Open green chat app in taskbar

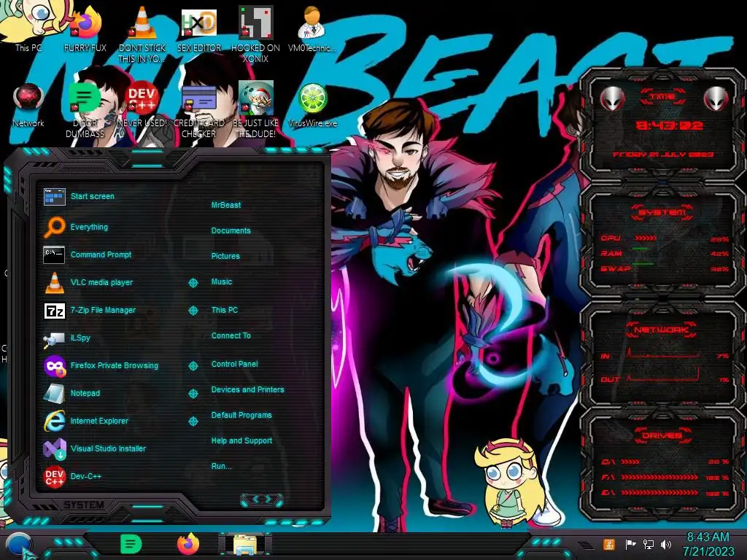tap(131, 544)
